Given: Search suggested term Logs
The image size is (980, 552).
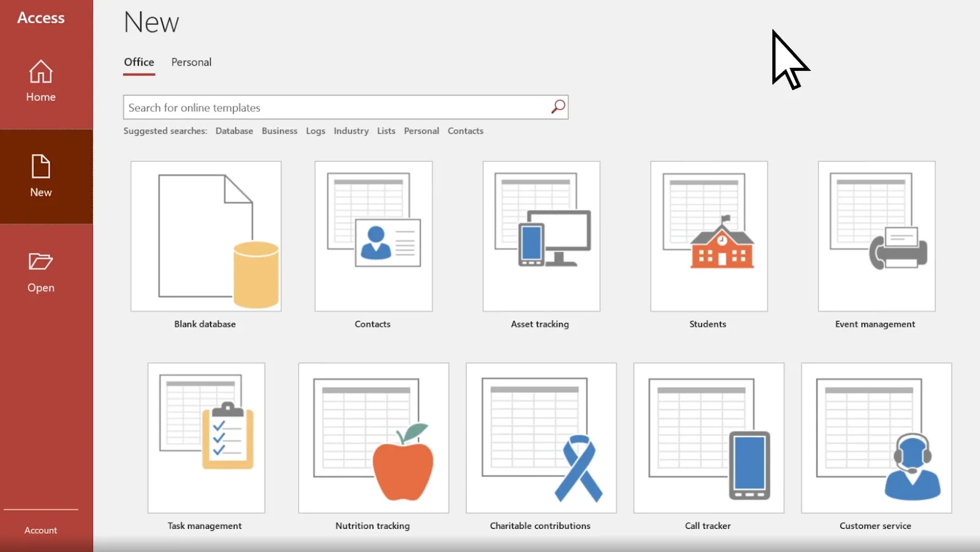Looking at the screenshot, I should (315, 131).
